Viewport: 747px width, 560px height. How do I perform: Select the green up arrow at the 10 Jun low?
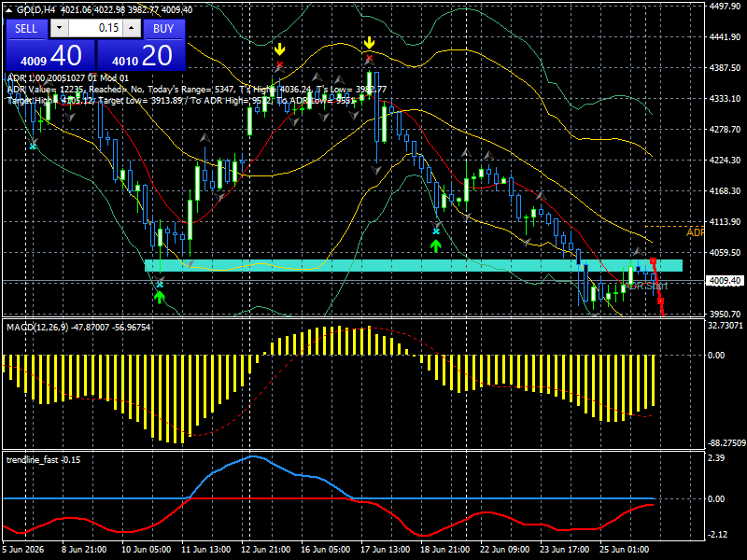click(x=160, y=297)
